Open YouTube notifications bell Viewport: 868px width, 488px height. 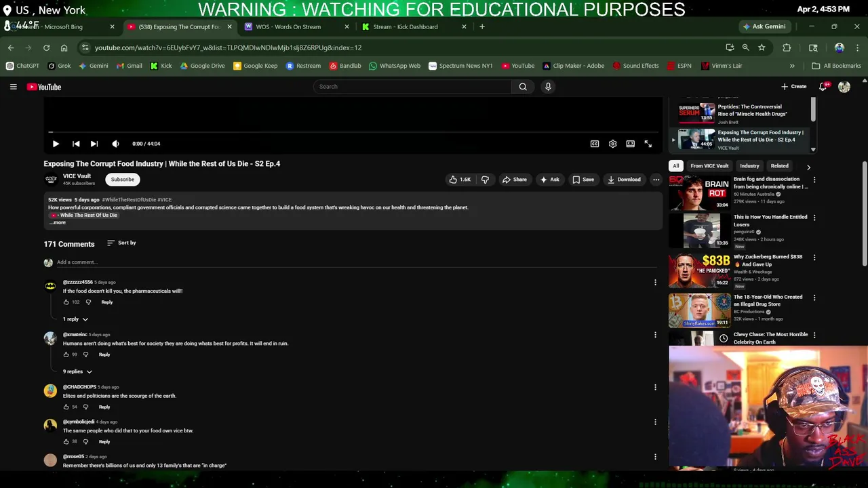pos(823,87)
